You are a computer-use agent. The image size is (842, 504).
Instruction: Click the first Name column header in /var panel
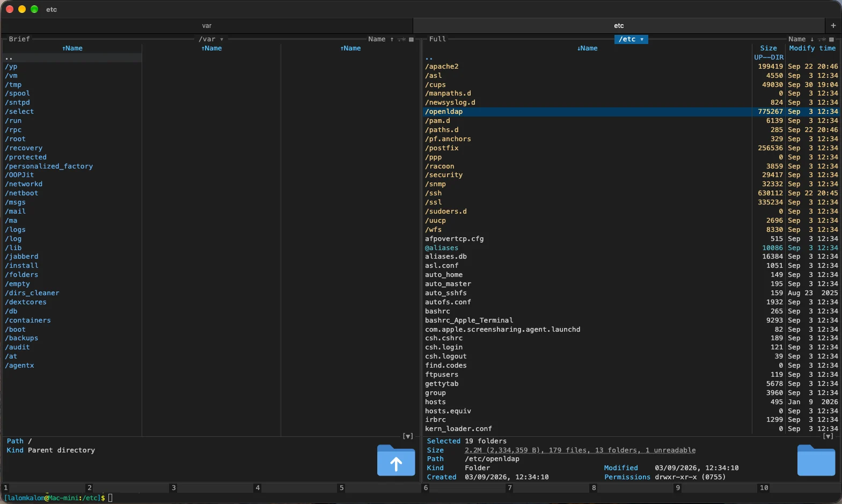click(x=72, y=48)
